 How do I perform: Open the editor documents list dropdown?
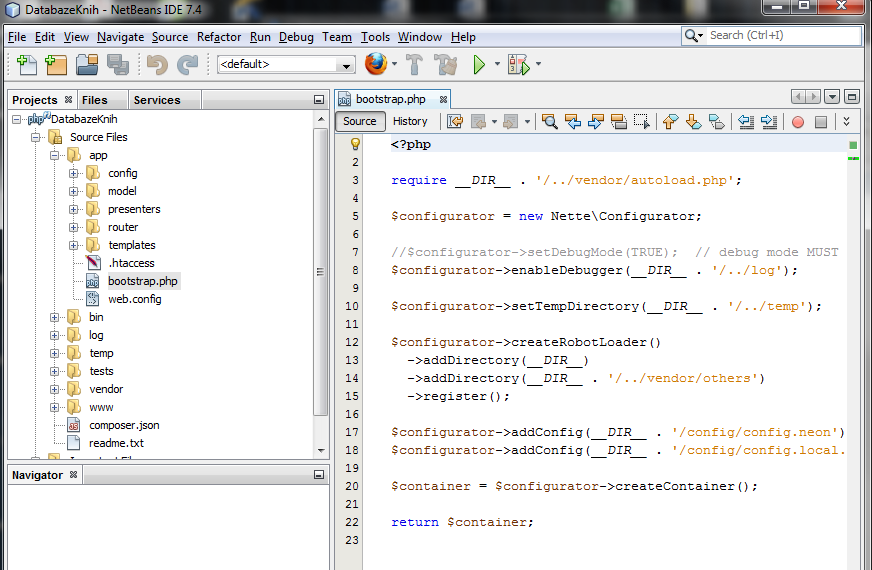click(831, 97)
